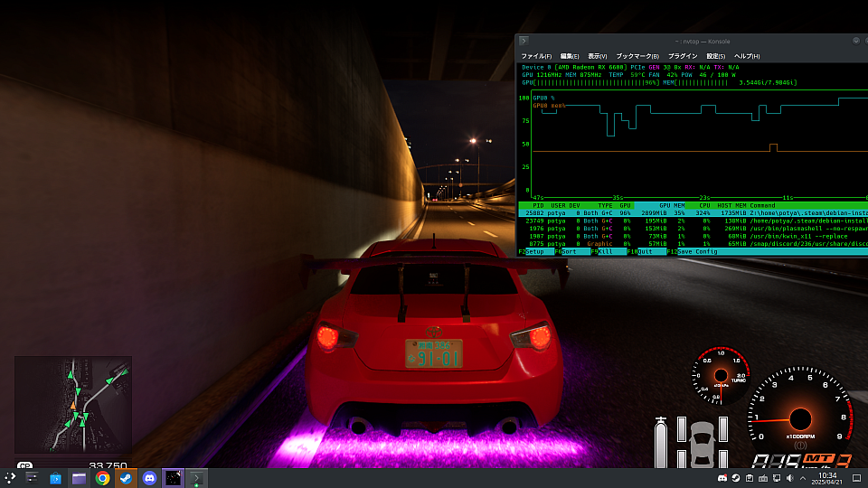Select the plasmashell process row (PID 1976)
Screen dimensions: 868x488
[x=693, y=229]
